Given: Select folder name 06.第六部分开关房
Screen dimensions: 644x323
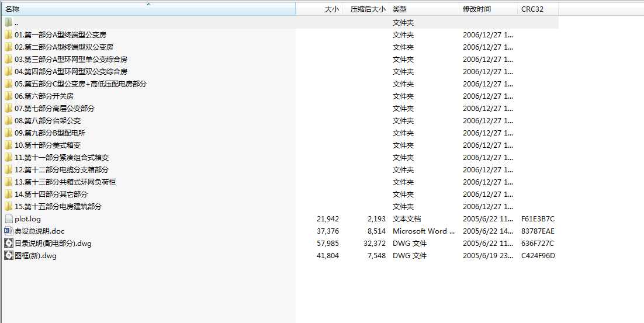Looking at the screenshot, I should [x=44, y=96].
